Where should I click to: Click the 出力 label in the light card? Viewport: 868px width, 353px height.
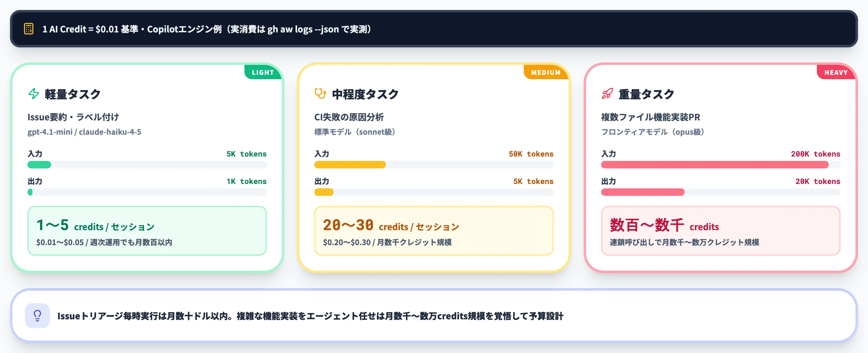click(x=35, y=181)
